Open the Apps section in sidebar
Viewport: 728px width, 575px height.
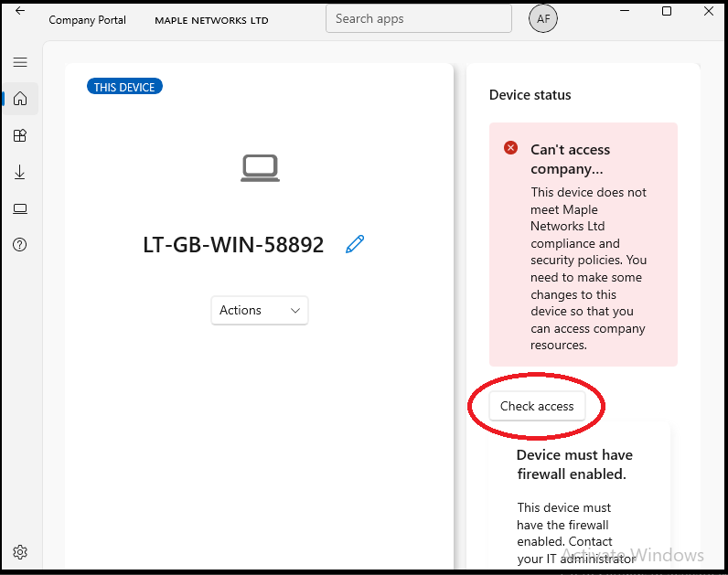coord(20,135)
